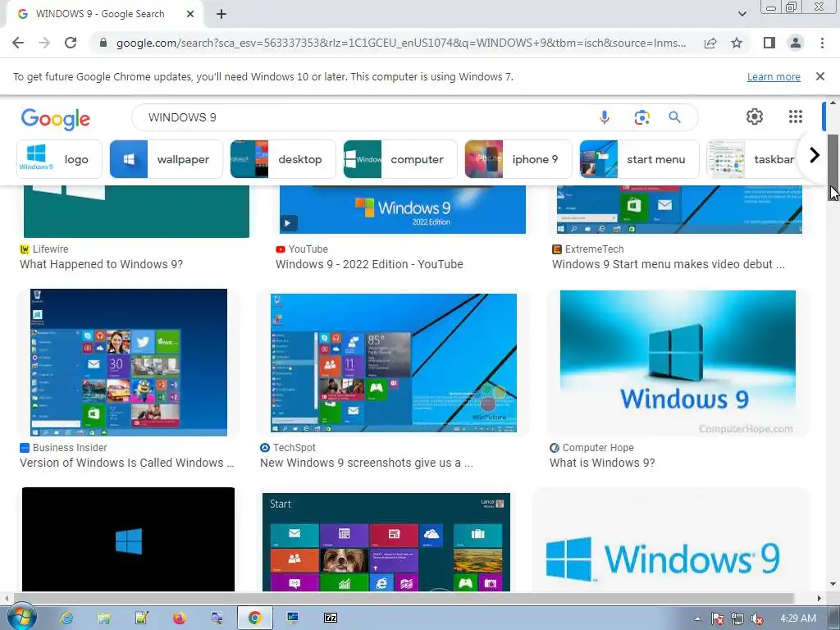Show hidden system tray icons
The image size is (840, 630).
pyautogui.click(x=697, y=619)
